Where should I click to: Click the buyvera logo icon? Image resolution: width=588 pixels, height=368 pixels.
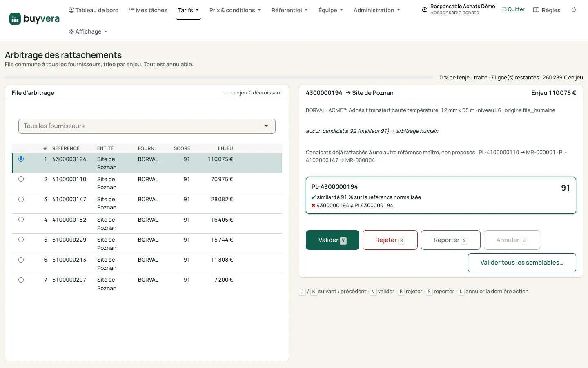15,19
